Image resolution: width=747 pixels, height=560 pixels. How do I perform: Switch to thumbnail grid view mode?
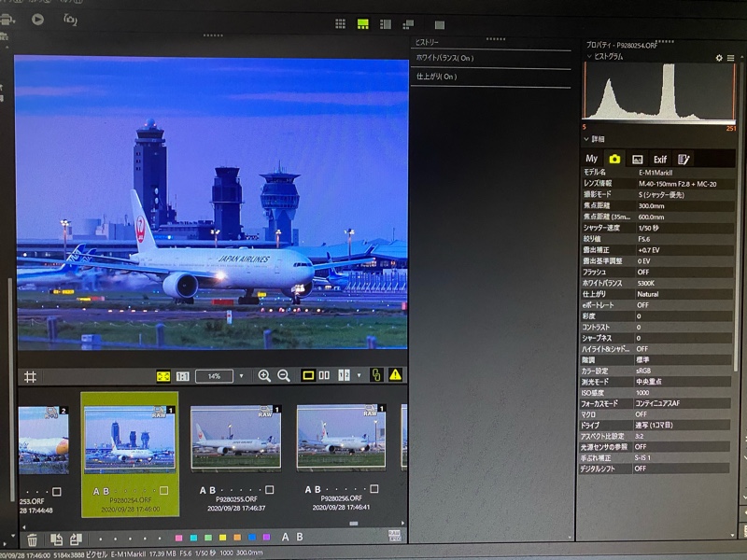pos(340,24)
